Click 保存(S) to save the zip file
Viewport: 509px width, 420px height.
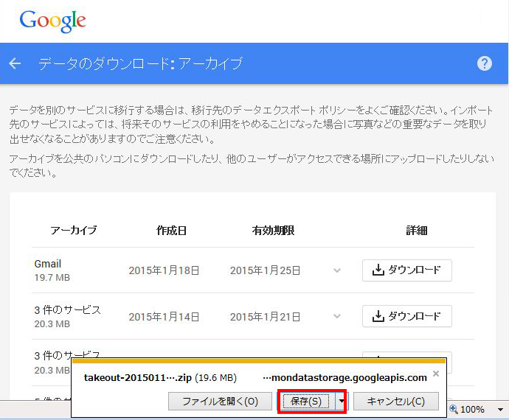[306, 401]
